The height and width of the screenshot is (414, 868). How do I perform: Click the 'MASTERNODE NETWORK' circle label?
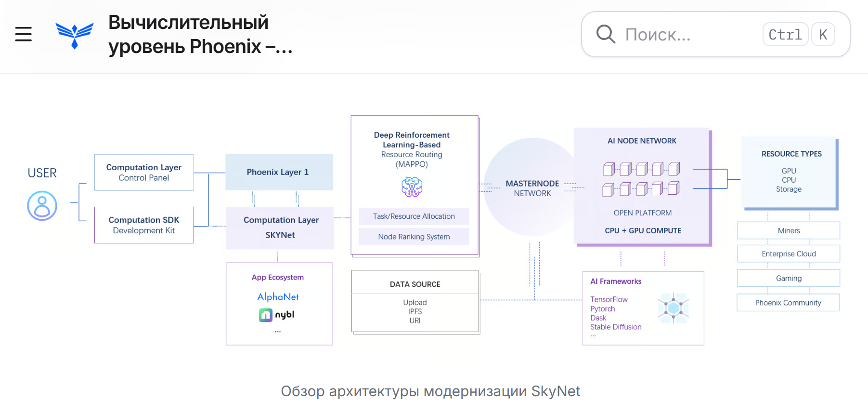[x=532, y=188]
